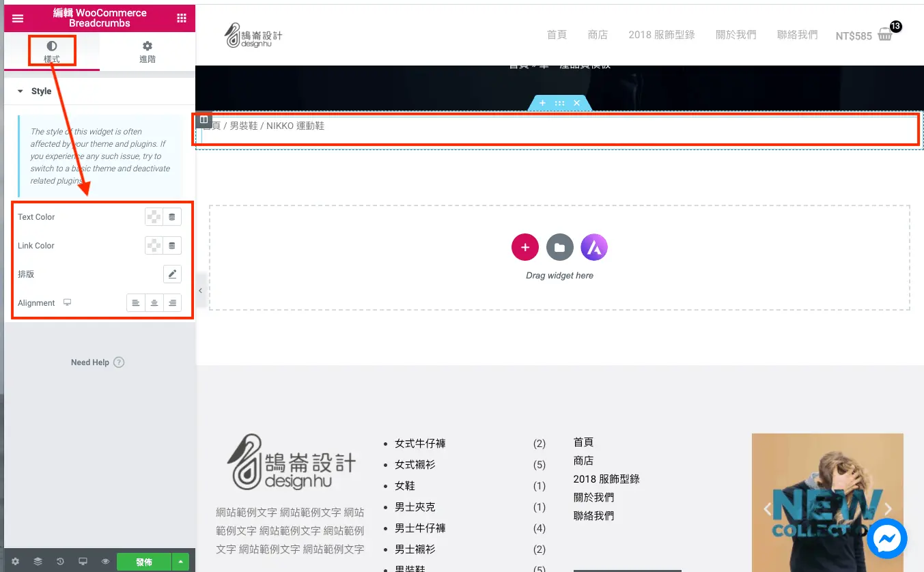This screenshot has width=924, height=572.
Task: Set Alignment to center
Action: pyautogui.click(x=154, y=303)
